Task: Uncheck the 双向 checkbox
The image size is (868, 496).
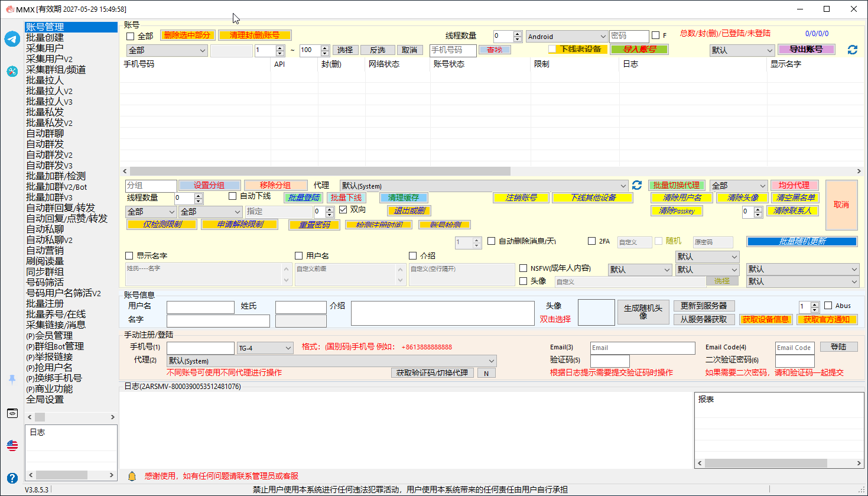Action: [343, 209]
